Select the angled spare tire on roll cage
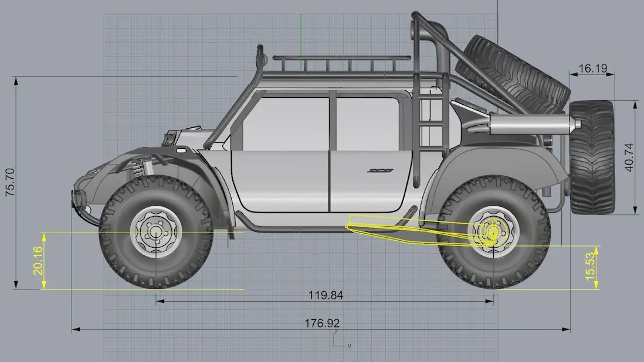The width and height of the screenshot is (644, 362). point(513,75)
